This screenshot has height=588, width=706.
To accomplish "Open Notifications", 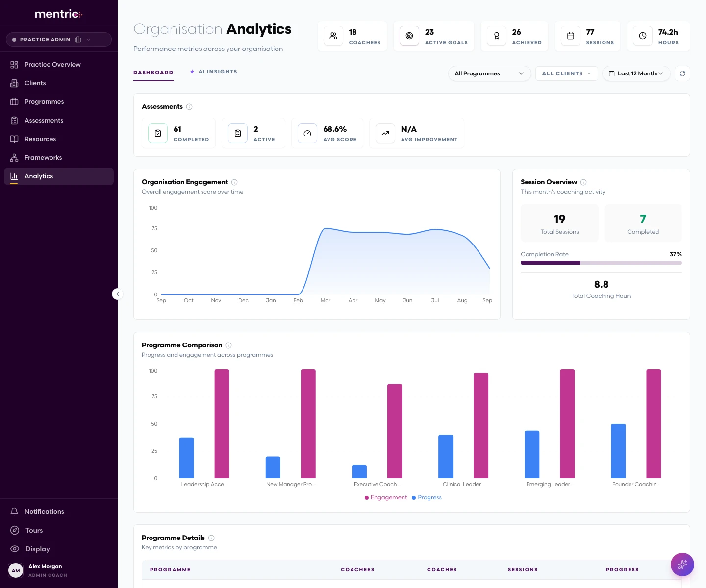I will (x=59, y=512).
